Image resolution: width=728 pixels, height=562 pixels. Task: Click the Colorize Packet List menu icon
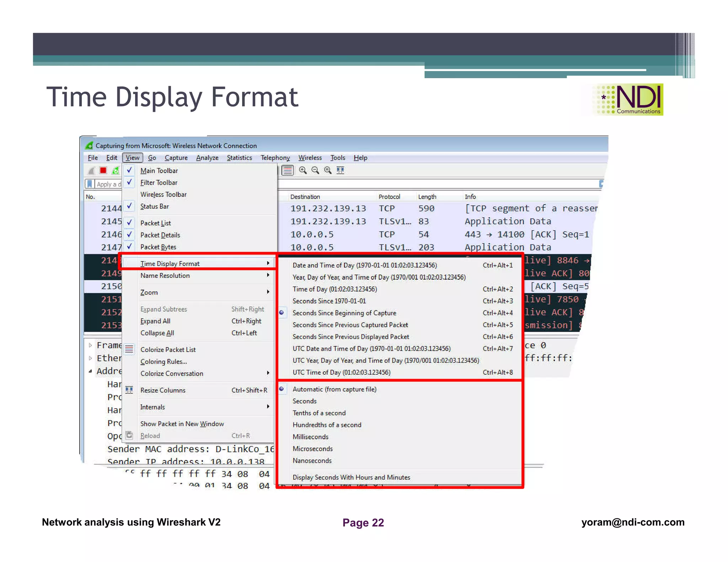[129, 349]
